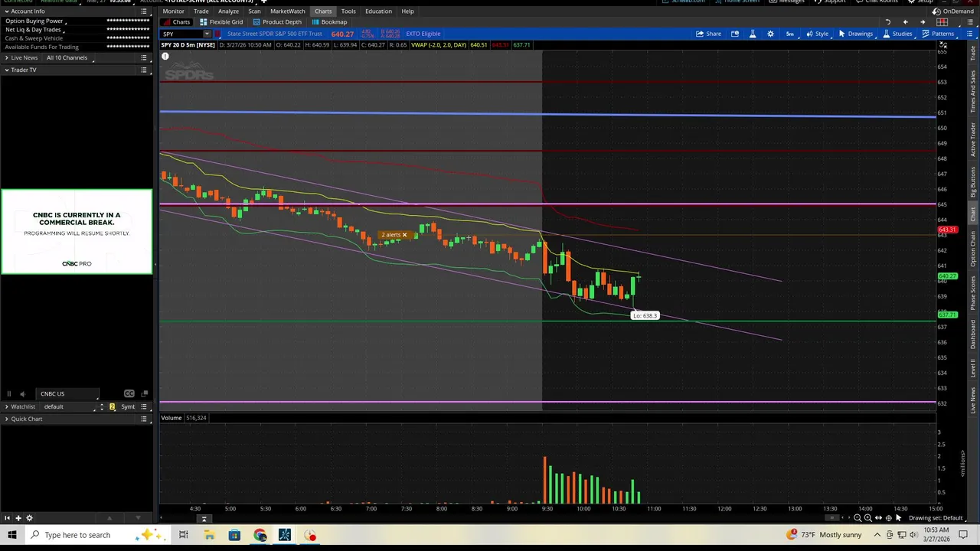This screenshot has height=551, width=980.
Task: Open the CNBC US channel selector
Action: click(68, 394)
